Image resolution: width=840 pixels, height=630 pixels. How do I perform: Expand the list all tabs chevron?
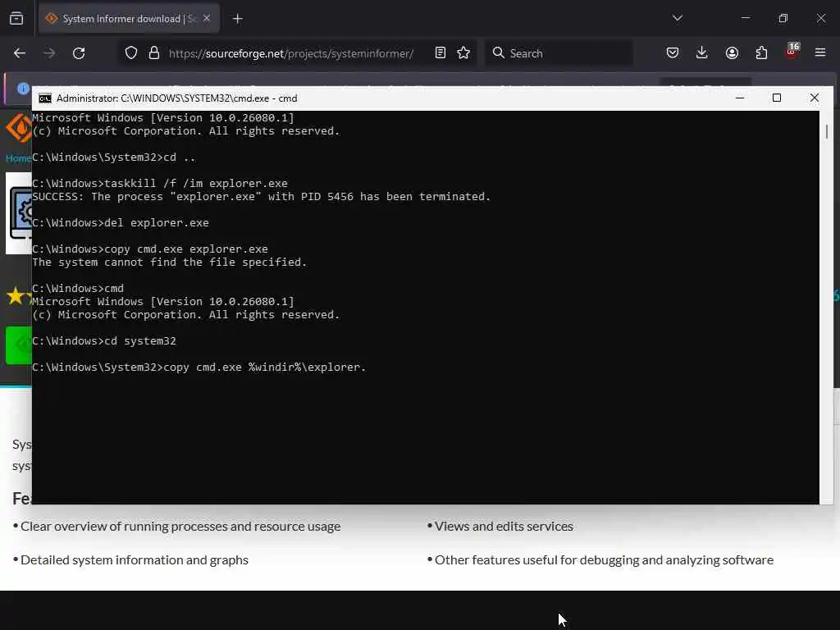point(678,18)
